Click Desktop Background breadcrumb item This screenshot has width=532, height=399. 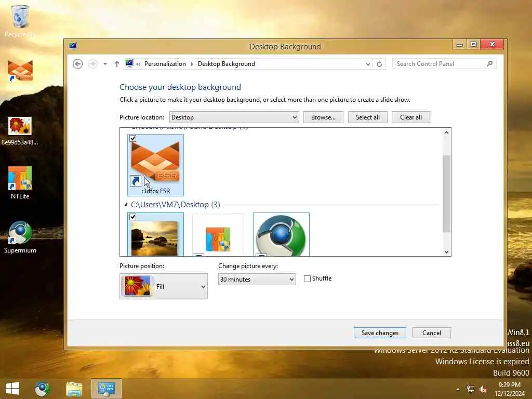coord(227,64)
